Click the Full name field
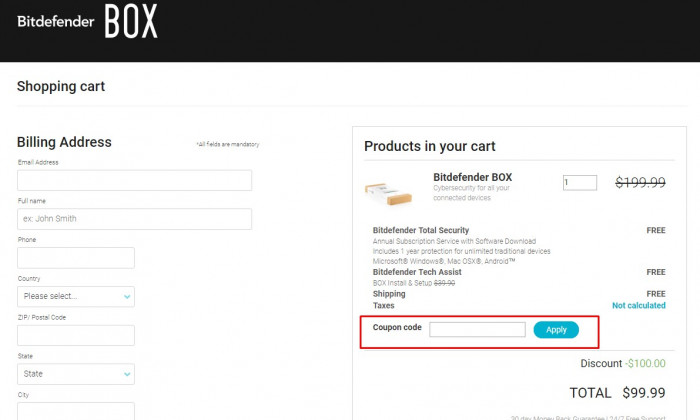 click(134, 219)
